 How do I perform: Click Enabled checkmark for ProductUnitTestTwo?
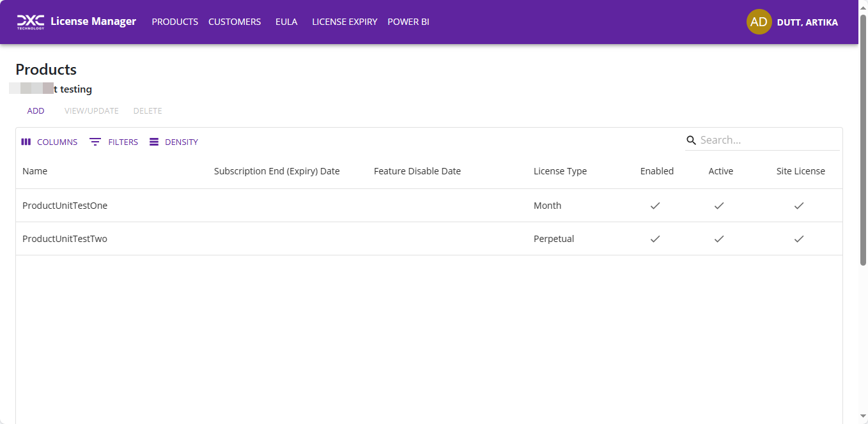655,239
